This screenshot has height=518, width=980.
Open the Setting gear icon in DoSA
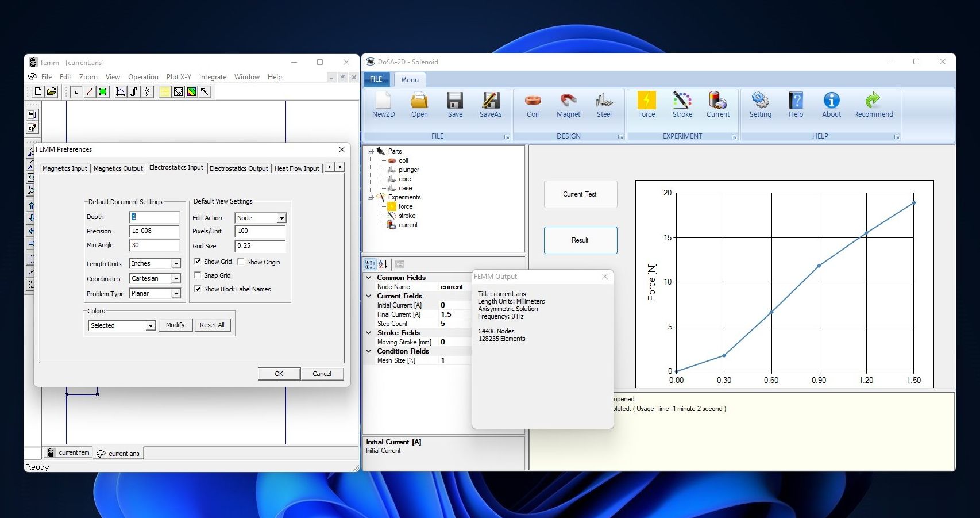click(760, 105)
